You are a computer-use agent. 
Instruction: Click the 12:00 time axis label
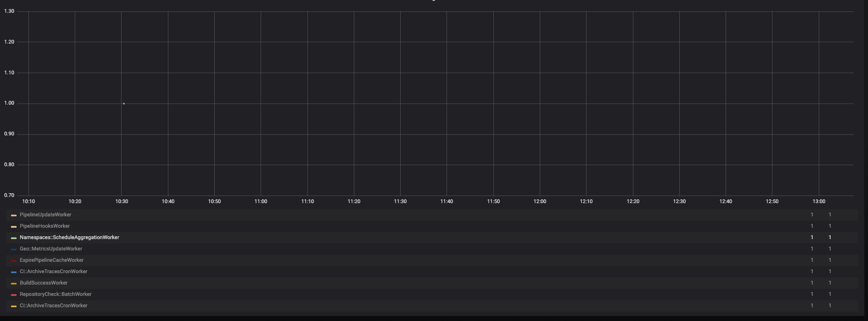[x=540, y=202]
